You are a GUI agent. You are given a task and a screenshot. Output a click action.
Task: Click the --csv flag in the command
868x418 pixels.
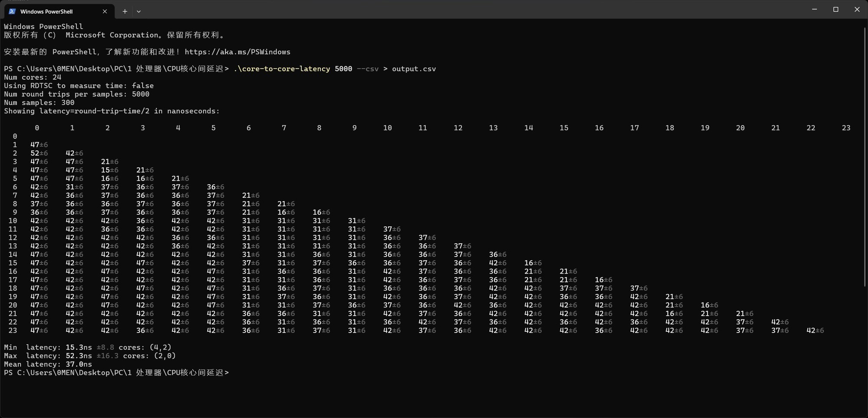click(367, 69)
